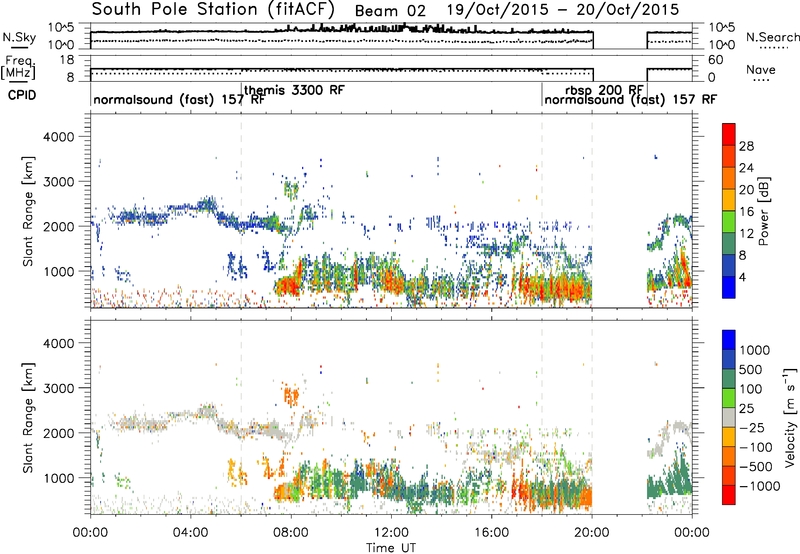Pick the bottom blue segment of Power color bar
Image resolution: width=800 pixels, height=554 pixels.
coord(728,287)
